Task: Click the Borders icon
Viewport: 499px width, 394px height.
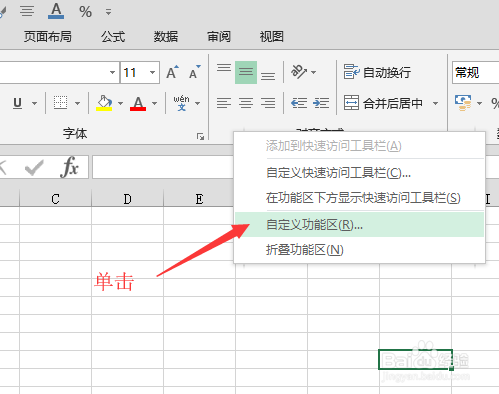Action: tap(61, 103)
